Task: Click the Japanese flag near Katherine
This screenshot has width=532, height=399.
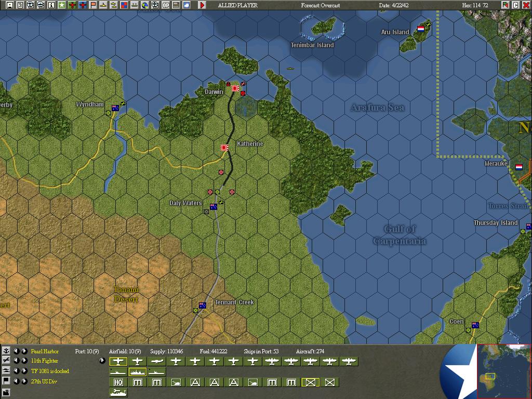Action: tap(224, 148)
